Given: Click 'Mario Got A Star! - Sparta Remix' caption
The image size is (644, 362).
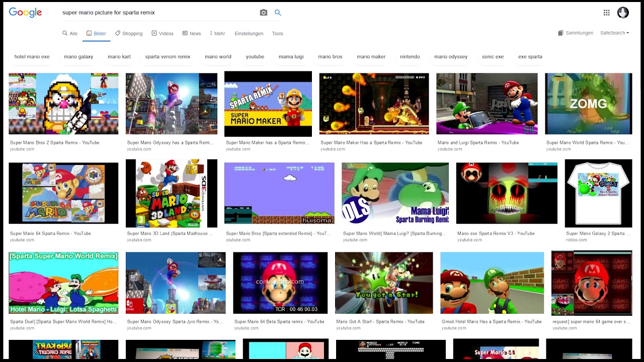Looking at the screenshot, I should tap(380, 322).
